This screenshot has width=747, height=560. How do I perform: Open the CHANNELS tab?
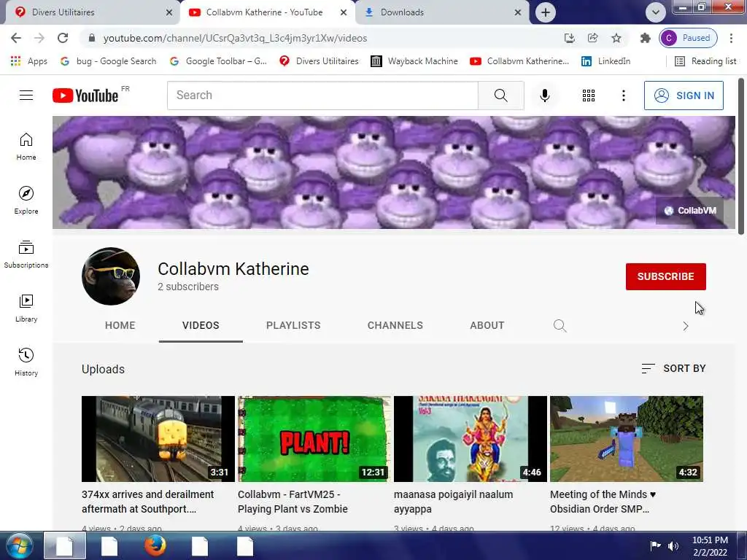pyautogui.click(x=395, y=326)
